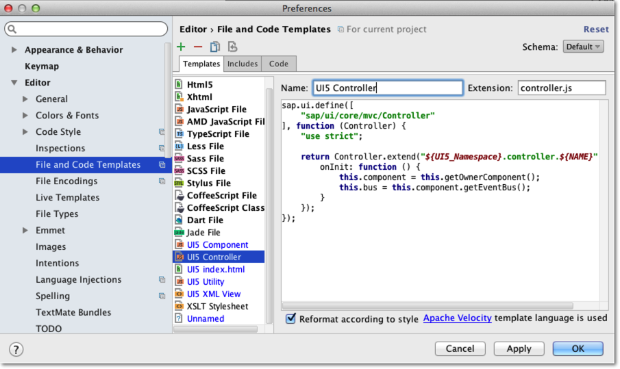Select the UI5 Utility template icon

tap(179, 282)
